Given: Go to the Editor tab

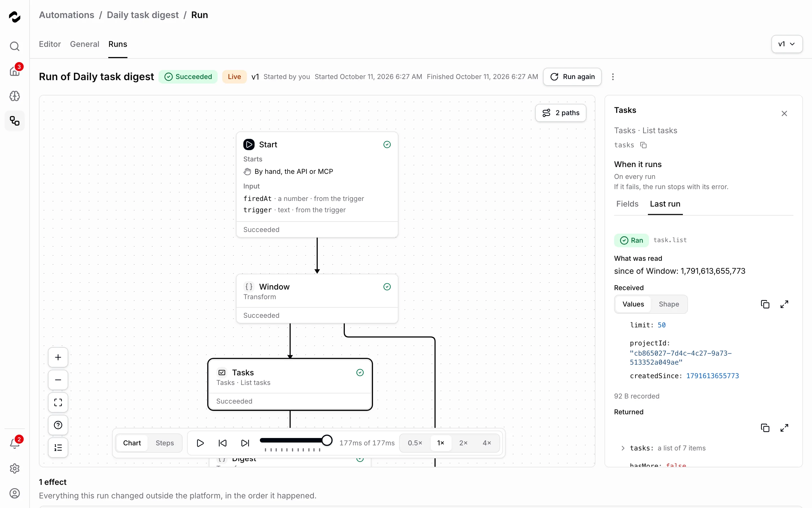Looking at the screenshot, I should [x=50, y=44].
